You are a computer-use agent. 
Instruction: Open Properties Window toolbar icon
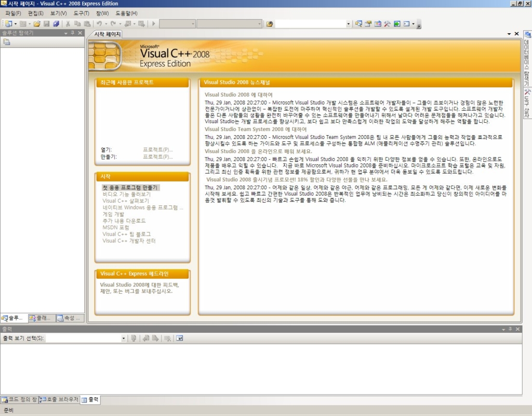click(x=368, y=24)
